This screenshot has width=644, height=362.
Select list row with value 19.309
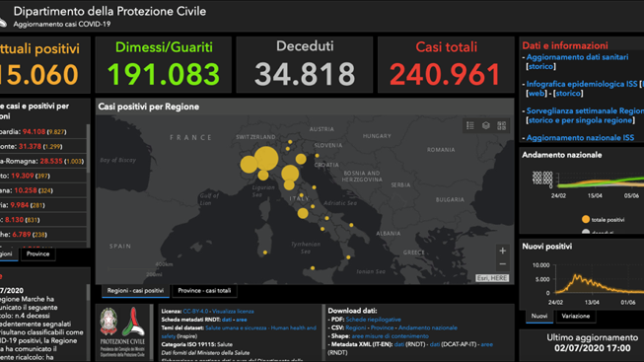coord(43,176)
